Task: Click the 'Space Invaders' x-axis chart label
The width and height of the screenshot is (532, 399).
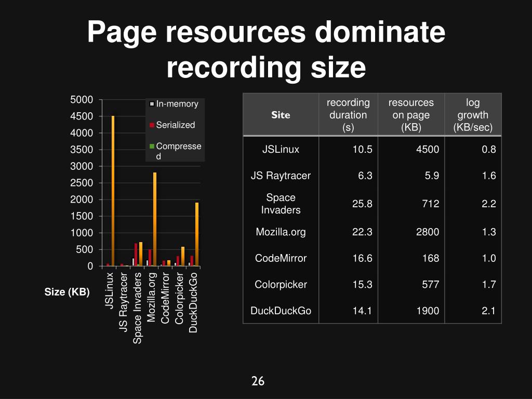Action: (x=137, y=309)
